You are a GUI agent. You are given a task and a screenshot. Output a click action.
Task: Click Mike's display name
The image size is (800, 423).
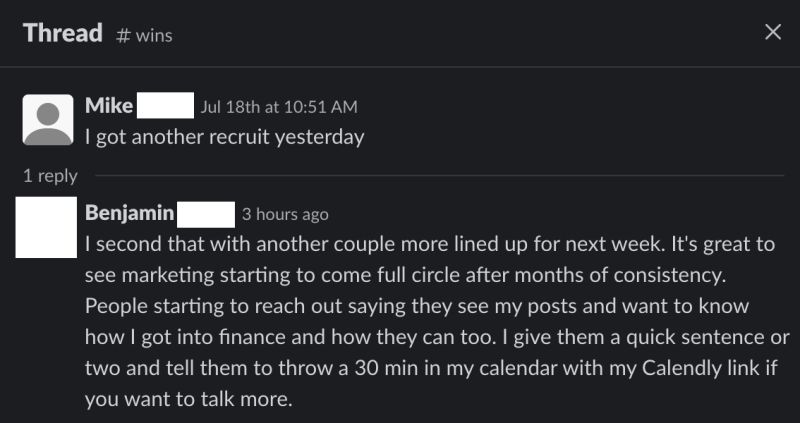(109, 106)
